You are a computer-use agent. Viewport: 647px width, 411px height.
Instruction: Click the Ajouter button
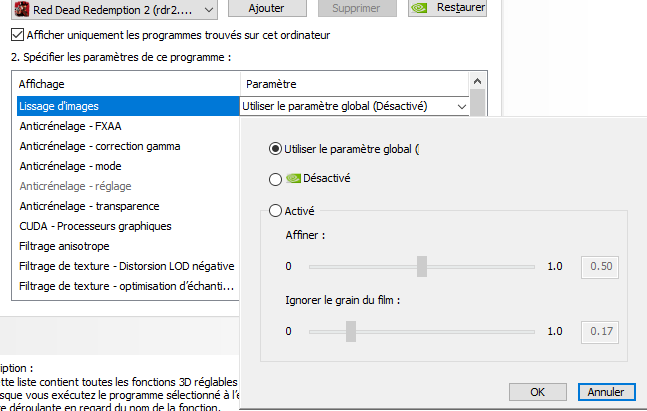click(267, 8)
